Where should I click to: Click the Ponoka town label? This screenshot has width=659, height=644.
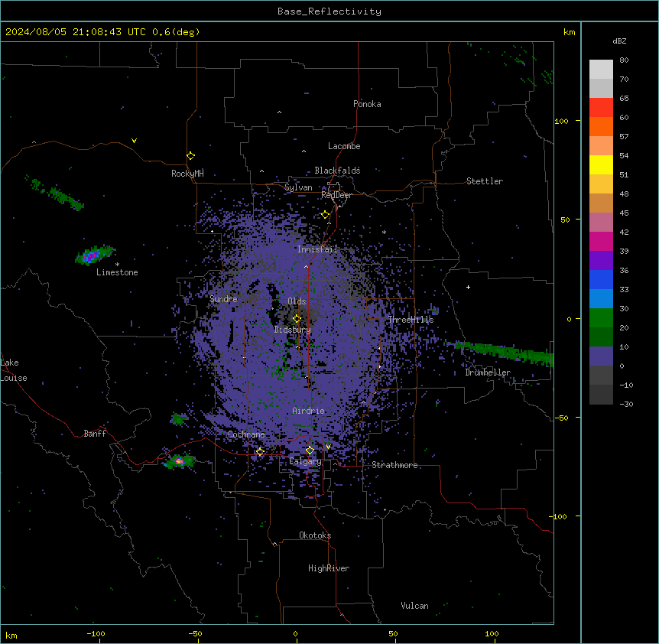click(367, 104)
